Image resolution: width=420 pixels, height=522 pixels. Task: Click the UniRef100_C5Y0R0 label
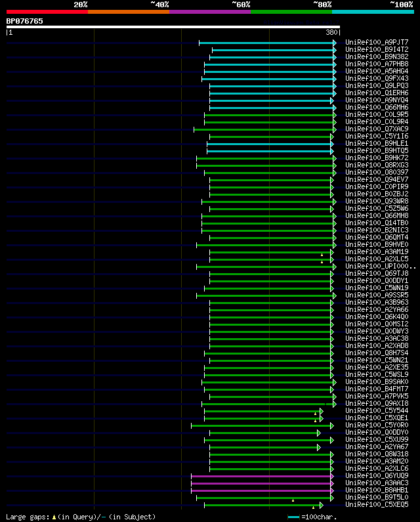click(377, 425)
